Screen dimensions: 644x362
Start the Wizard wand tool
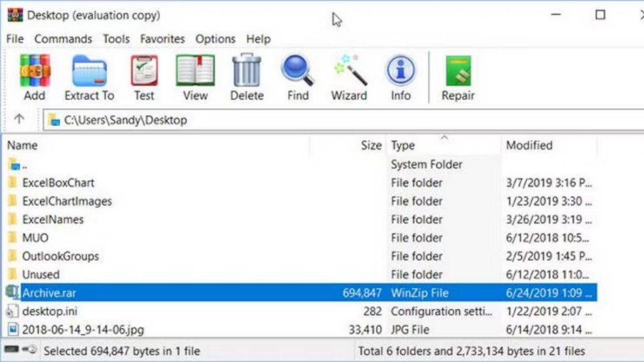348,77
